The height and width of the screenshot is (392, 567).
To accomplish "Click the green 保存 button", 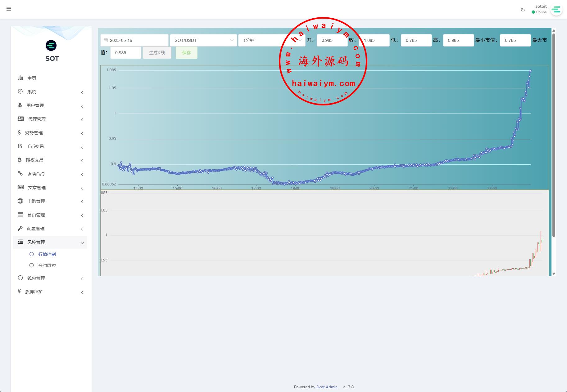I will click(x=186, y=53).
